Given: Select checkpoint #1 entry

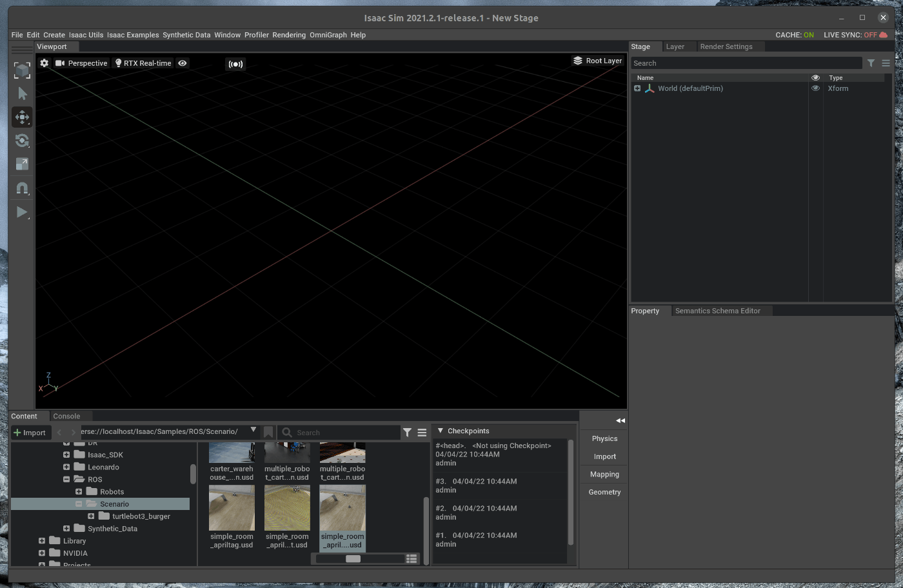Looking at the screenshot, I should click(499, 540).
